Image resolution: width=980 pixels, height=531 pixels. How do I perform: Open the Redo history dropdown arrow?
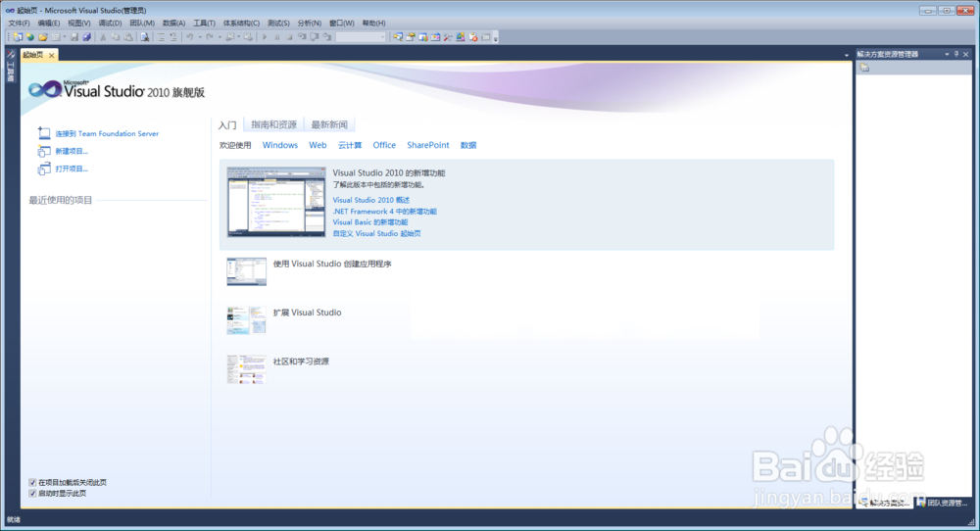(x=220, y=37)
